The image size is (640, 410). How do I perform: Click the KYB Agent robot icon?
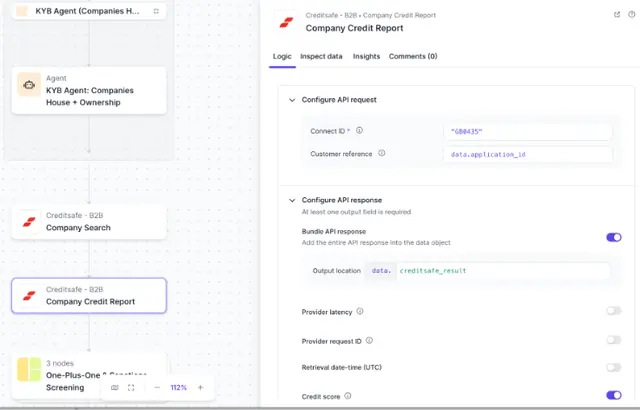pos(29,85)
